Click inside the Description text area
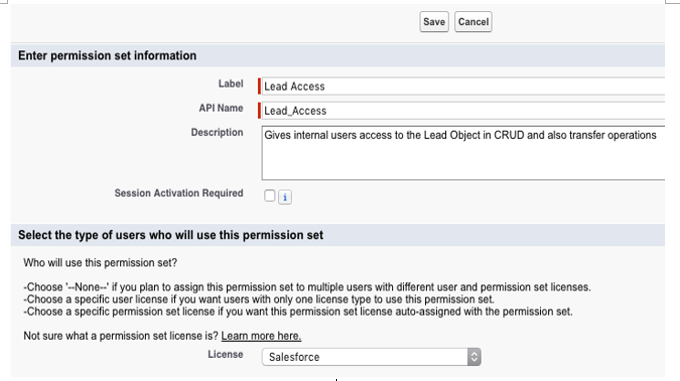 (x=463, y=153)
